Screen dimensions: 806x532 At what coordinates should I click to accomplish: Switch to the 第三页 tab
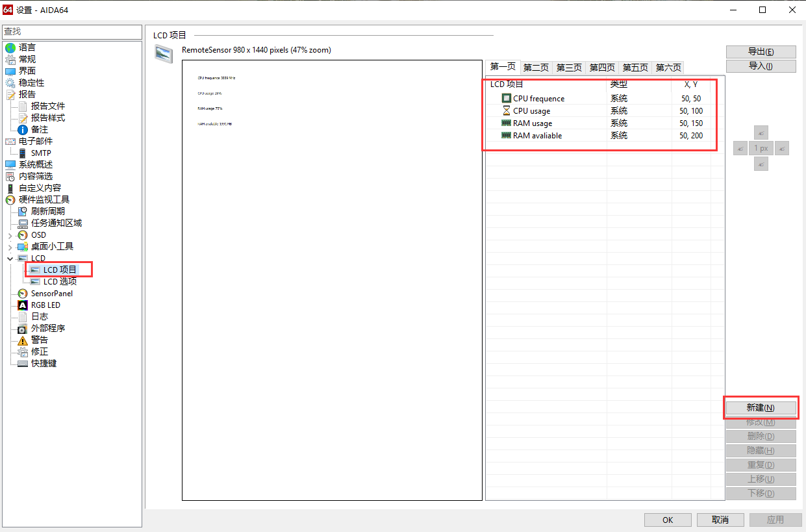pyautogui.click(x=570, y=68)
